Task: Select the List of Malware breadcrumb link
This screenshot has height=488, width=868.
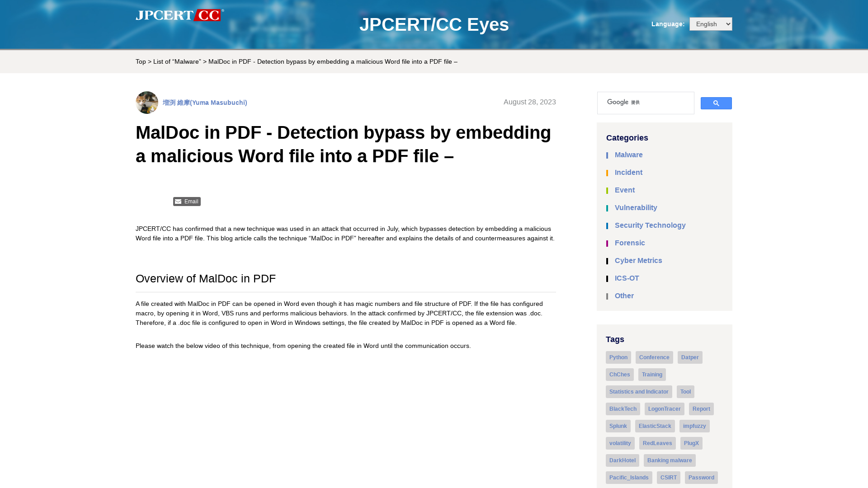Action: tap(176, 61)
